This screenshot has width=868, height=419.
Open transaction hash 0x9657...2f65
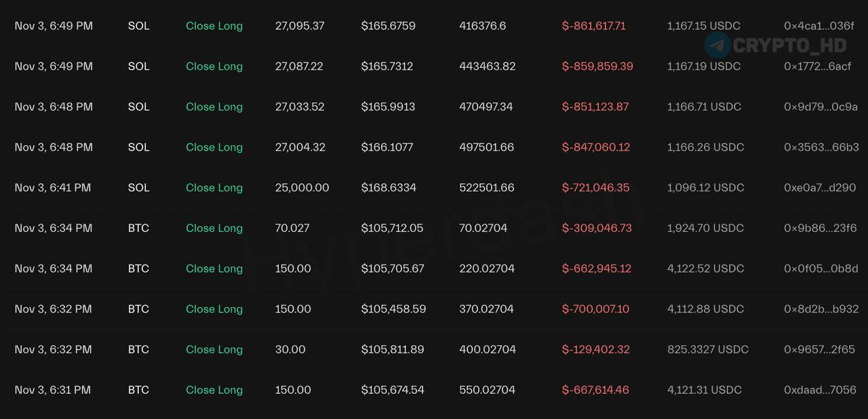(820, 350)
